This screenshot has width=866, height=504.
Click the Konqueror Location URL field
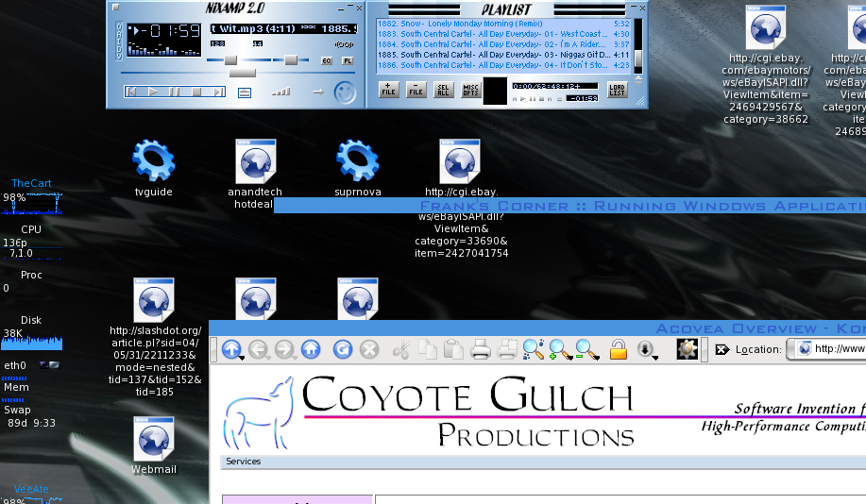tap(826, 349)
